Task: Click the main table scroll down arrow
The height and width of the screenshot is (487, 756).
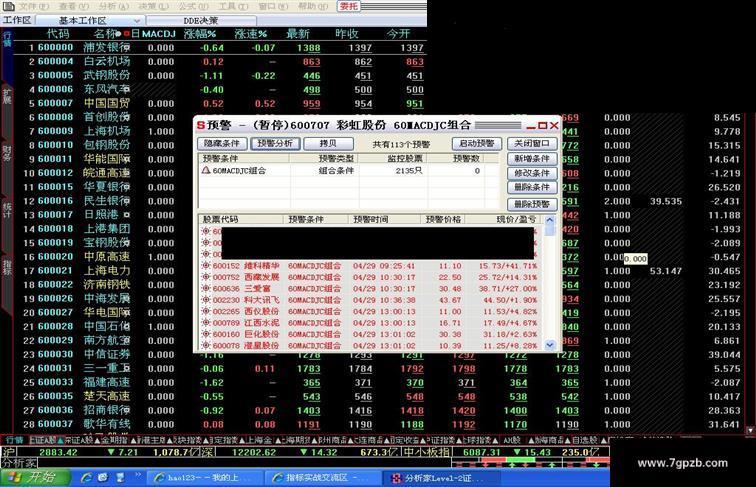Action: tap(750, 430)
